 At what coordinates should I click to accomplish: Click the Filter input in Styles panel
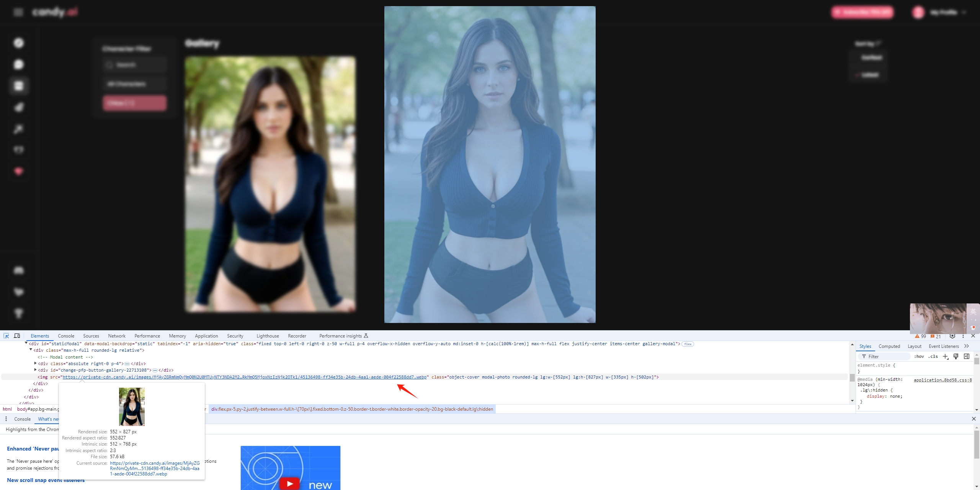pos(884,356)
